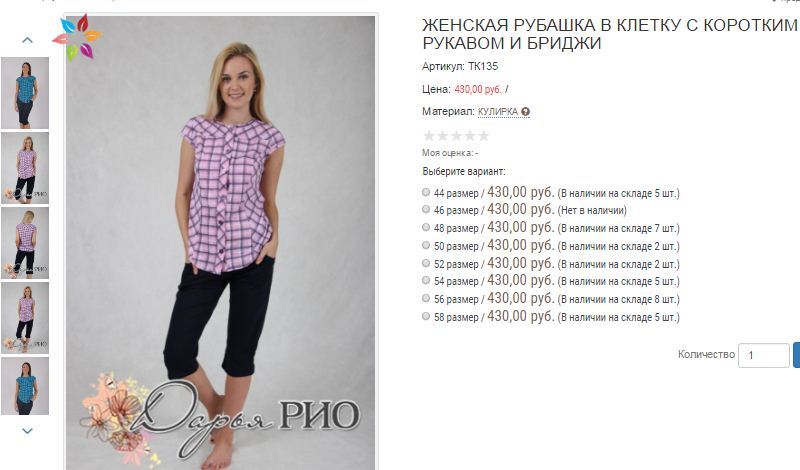Choose the 56 размер variant
The image size is (800, 470).
click(426, 298)
